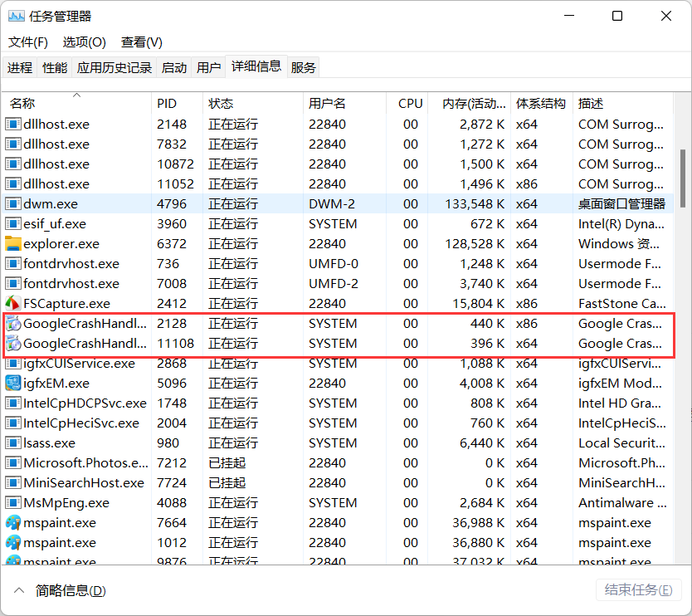The height and width of the screenshot is (616, 692).
Task: Select the FSCapture.exe process name
Action: [x=66, y=303]
